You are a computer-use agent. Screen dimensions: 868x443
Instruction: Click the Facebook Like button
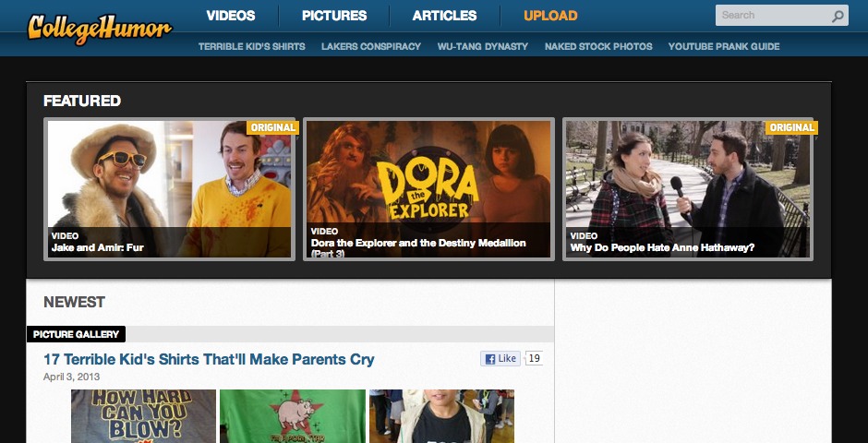pyautogui.click(x=500, y=358)
